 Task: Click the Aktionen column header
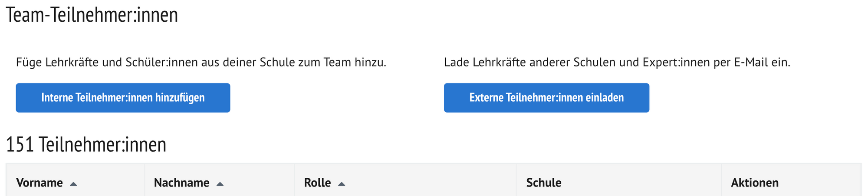[754, 183]
